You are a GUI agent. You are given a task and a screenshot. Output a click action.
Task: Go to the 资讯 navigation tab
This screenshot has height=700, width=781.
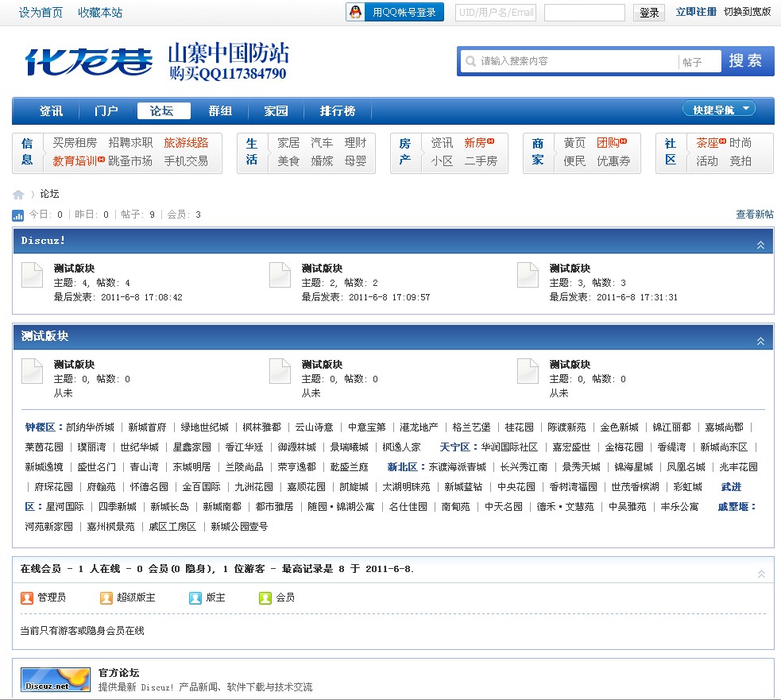point(52,110)
